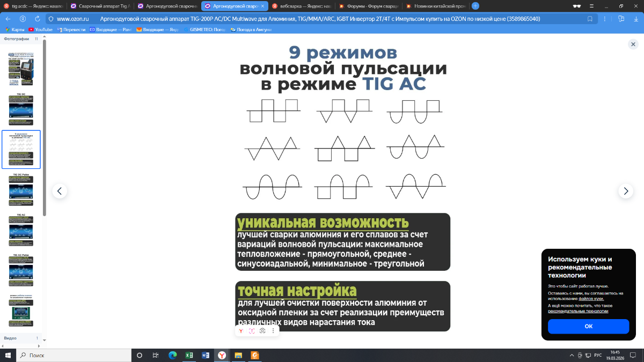This screenshot has width=644, height=362.
Task: Bookmark this page in address bar
Action: pos(590,18)
